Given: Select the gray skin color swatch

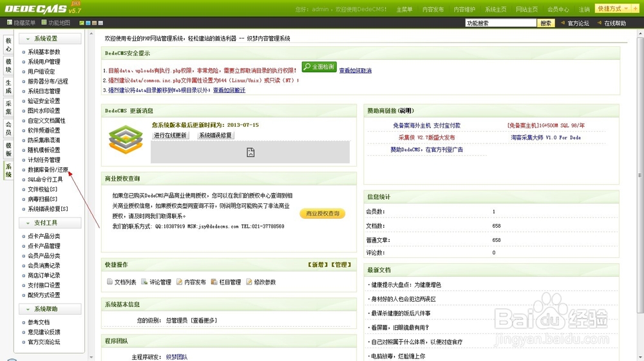Looking at the screenshot, I should (100, 23).
